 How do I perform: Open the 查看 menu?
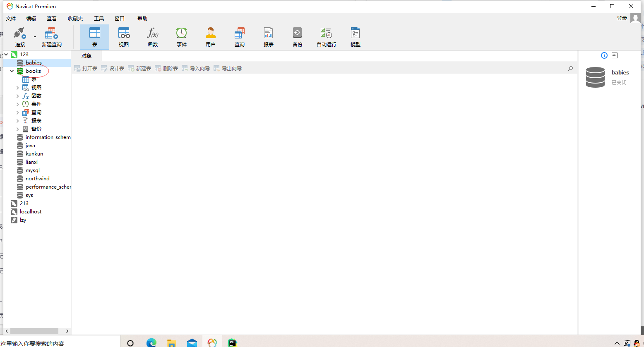click(52, 19)
